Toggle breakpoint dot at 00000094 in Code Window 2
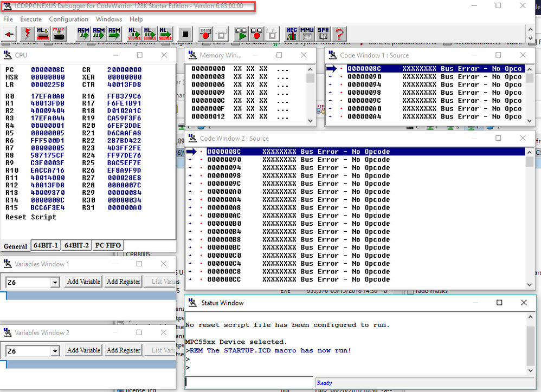 click(201, 168)
